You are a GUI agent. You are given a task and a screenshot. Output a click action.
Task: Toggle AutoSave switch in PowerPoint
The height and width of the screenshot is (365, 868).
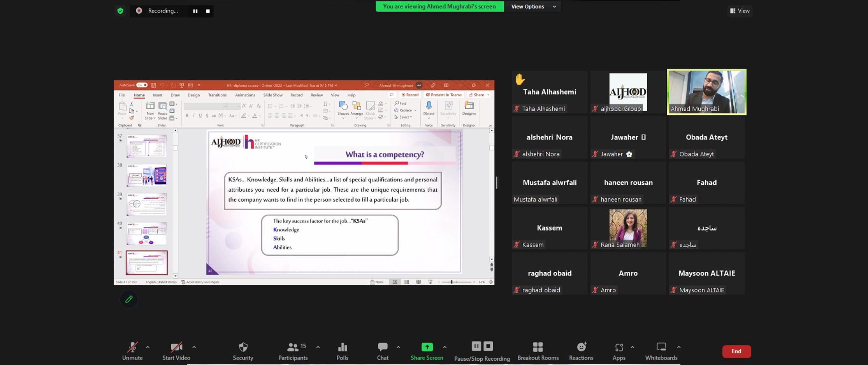[x=142, y=85]
